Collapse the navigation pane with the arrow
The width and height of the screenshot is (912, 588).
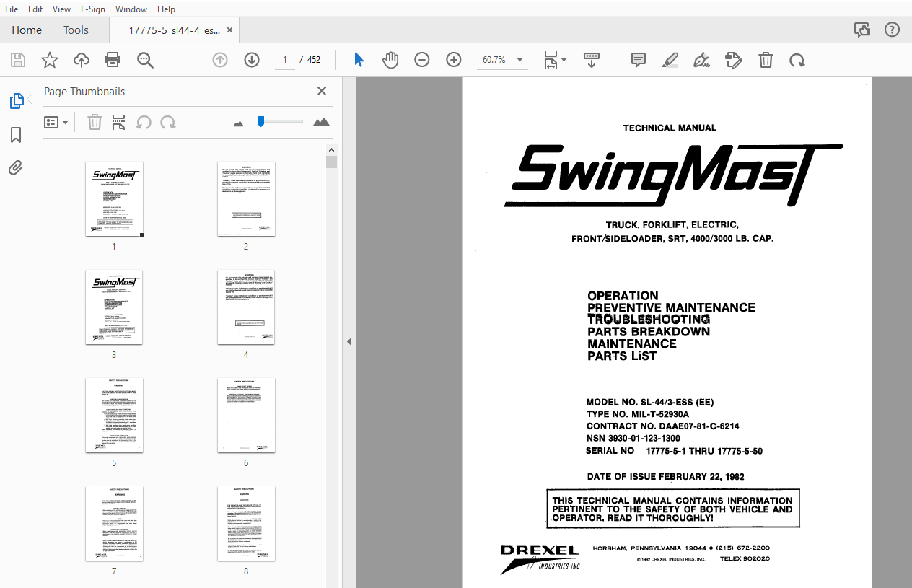pos(349,341)
